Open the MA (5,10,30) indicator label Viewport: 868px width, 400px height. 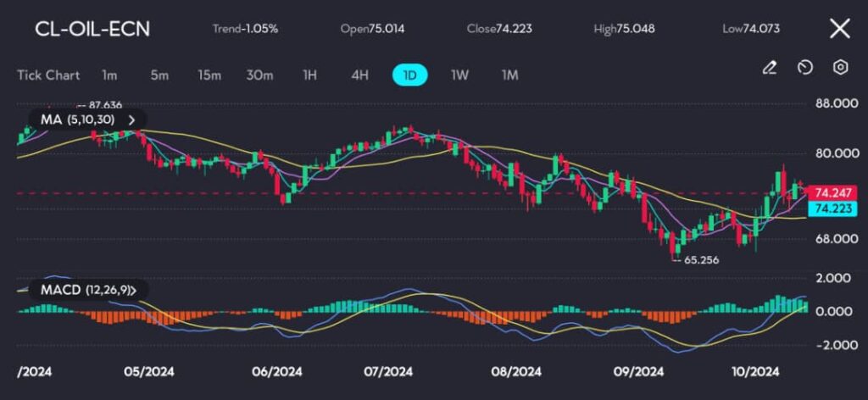click(x=79, y=120)
